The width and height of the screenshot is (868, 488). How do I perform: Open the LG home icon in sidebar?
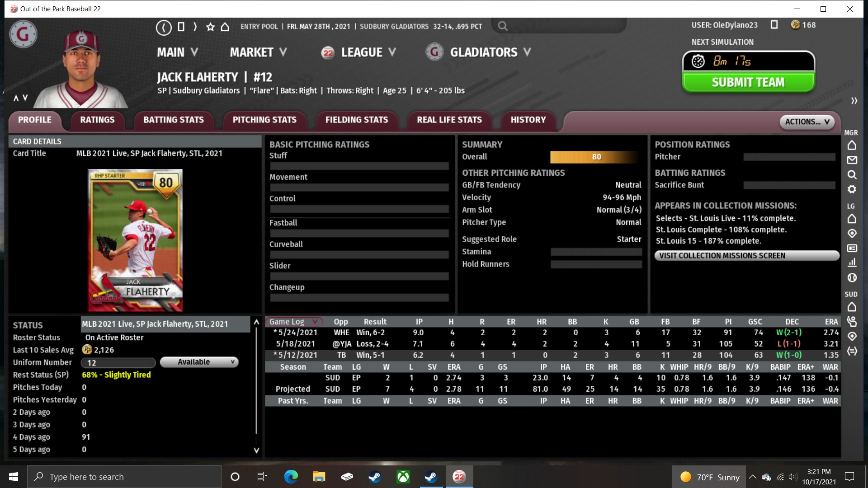[x=852, y=219]
